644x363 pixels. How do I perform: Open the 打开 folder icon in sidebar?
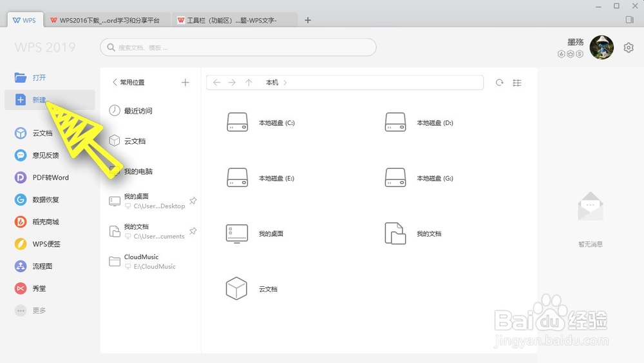coord(21,77)
